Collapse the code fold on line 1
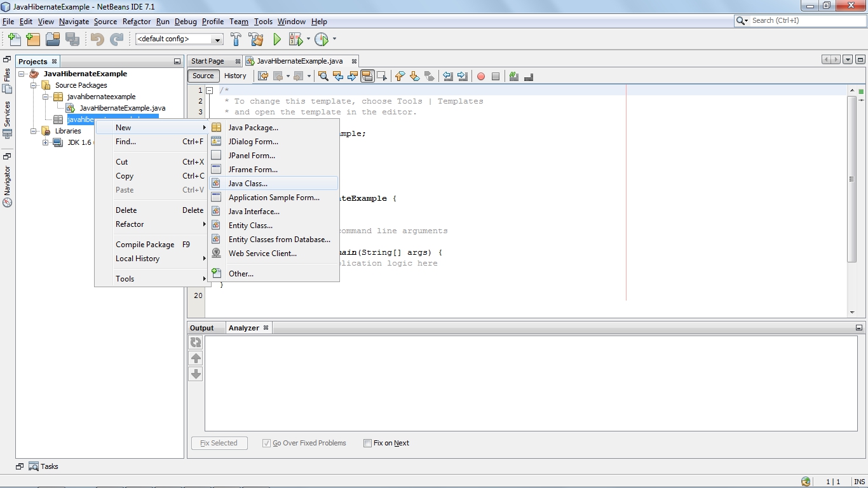This screenshot has height=488, width=868. (210, 90)
